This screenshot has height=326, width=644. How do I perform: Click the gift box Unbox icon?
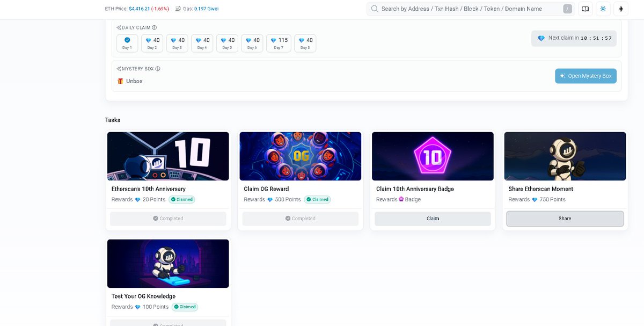tap(120, 81)
